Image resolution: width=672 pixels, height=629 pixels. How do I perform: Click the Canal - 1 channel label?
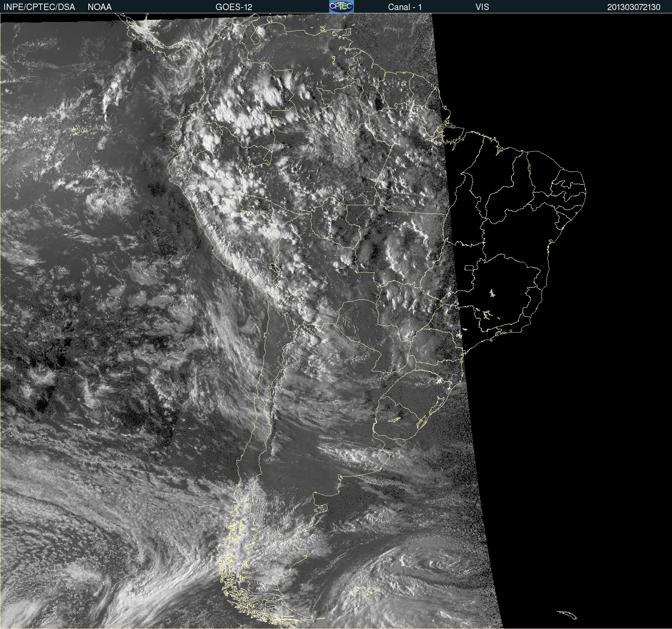click(405, 7)
